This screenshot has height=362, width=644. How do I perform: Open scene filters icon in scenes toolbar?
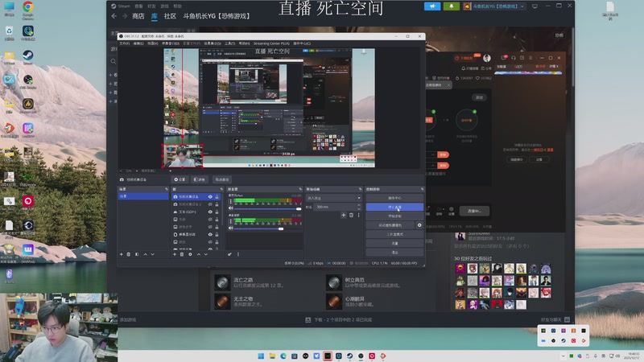(x=137, y=254)
